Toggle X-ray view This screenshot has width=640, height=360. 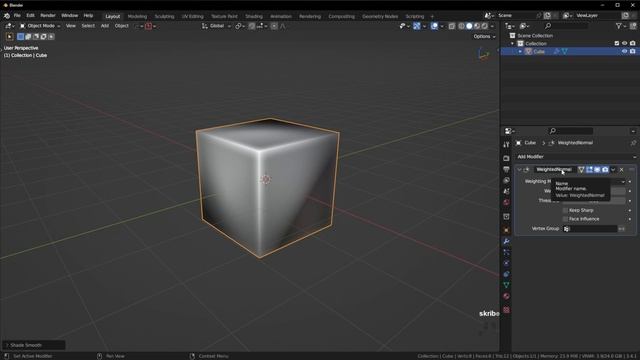coord(451,26)
